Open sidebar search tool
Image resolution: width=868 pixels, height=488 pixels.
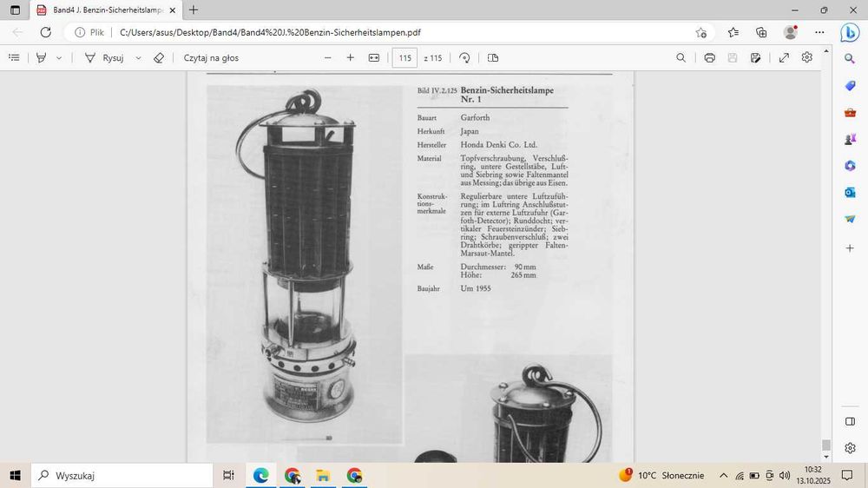[850, 58]
